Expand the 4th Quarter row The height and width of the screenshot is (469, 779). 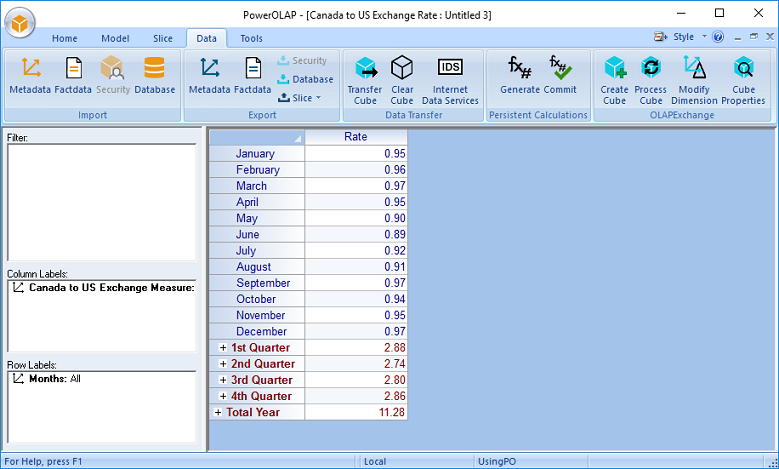(223, 396)
